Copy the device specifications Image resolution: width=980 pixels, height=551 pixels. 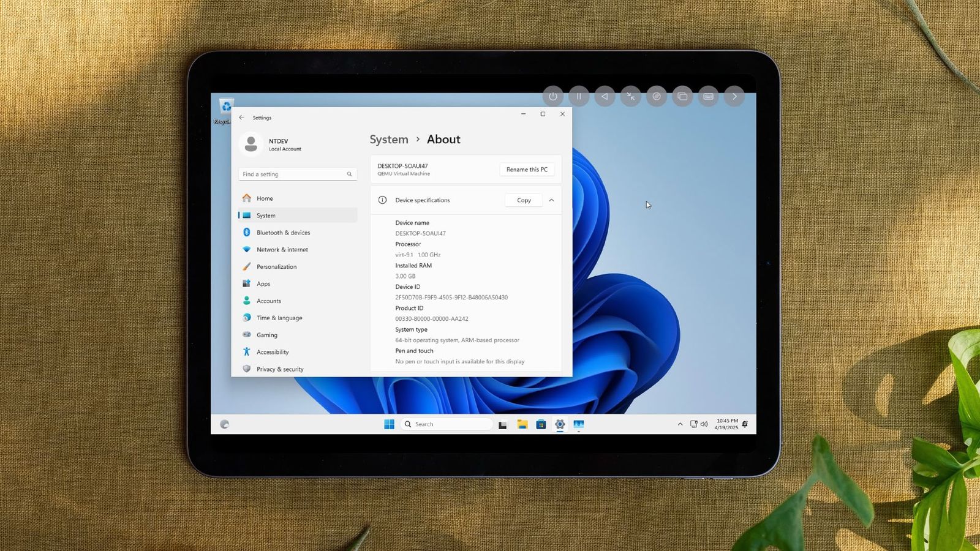pyautogui.click(x=524, y=200)
